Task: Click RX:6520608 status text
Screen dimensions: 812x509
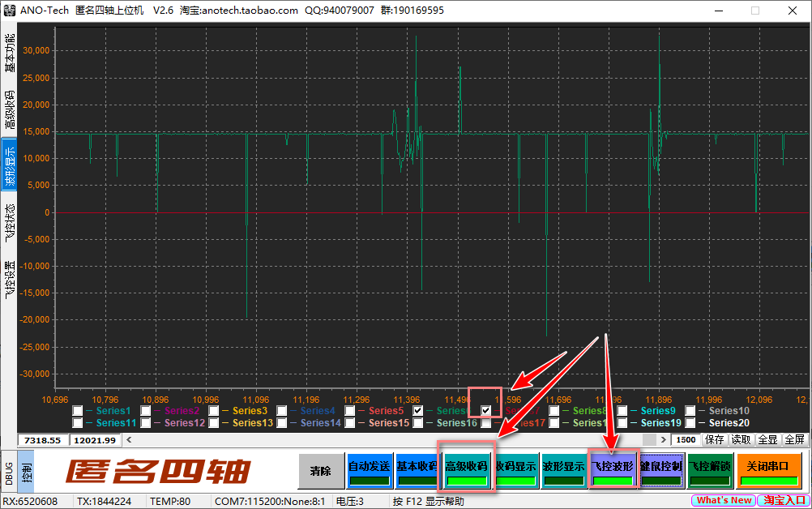Action: tap(30, 501)
